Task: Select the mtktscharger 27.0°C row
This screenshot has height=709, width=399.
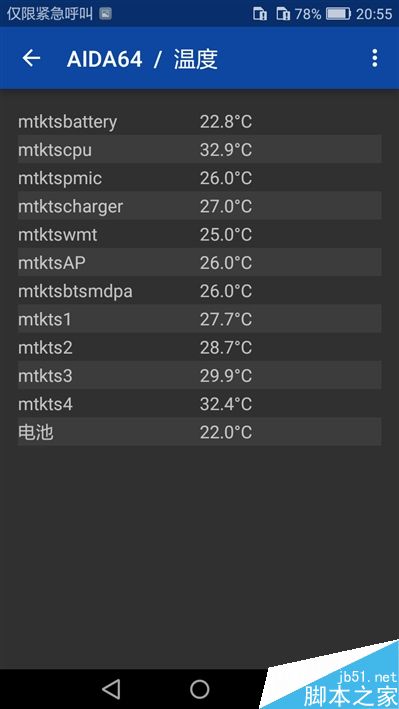Action: (200, 206)
